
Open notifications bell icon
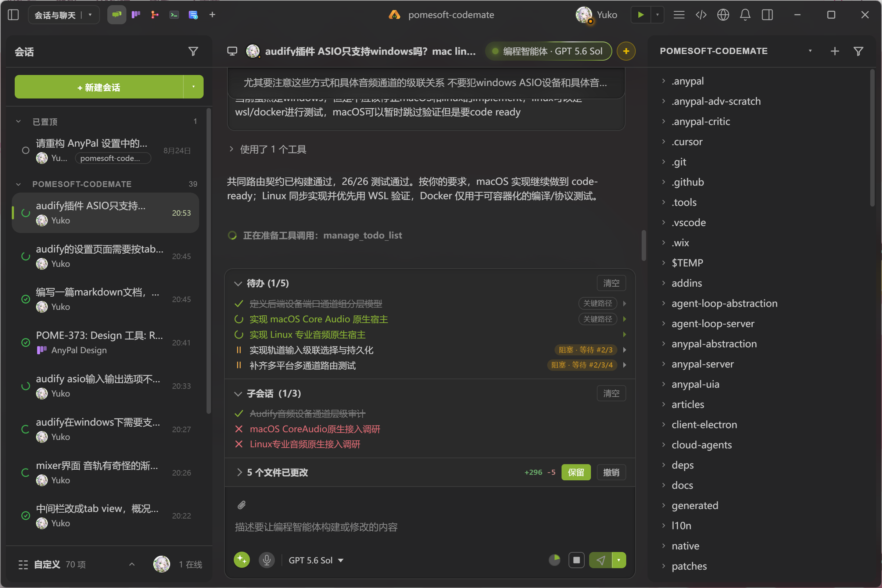tap(745, 15)
